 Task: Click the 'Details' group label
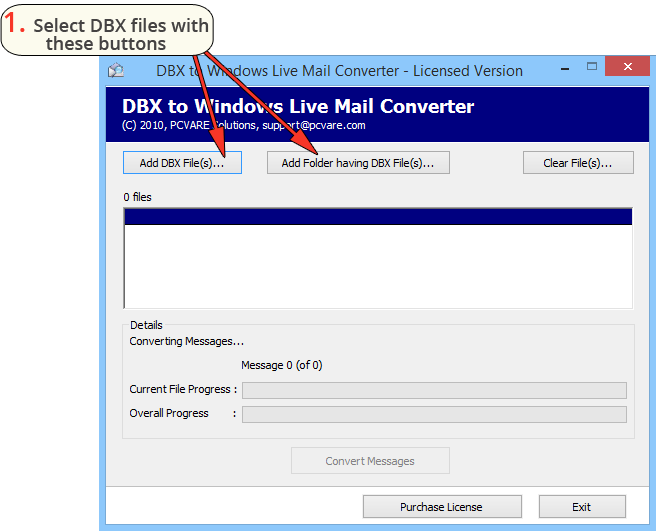tap(146, 325)
